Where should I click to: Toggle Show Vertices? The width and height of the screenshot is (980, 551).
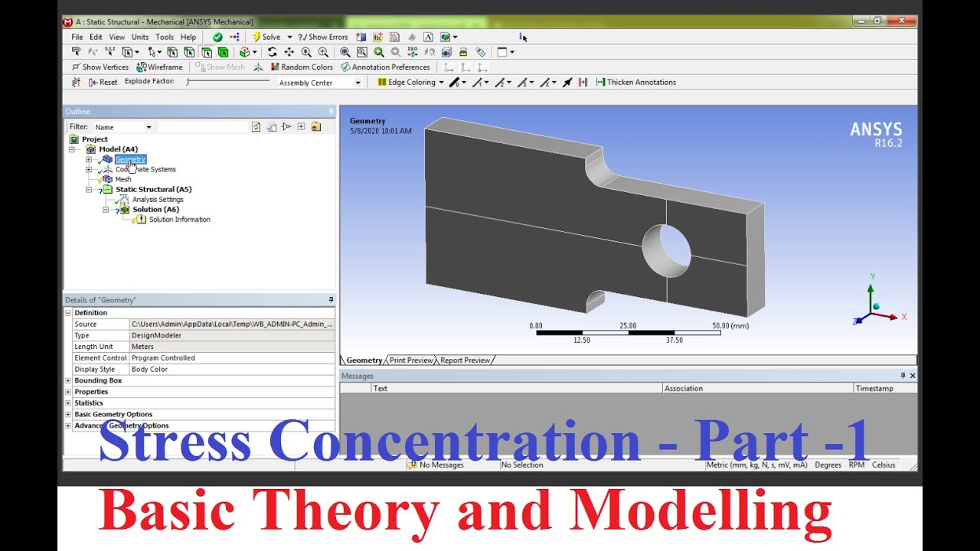tap(101, 67)
